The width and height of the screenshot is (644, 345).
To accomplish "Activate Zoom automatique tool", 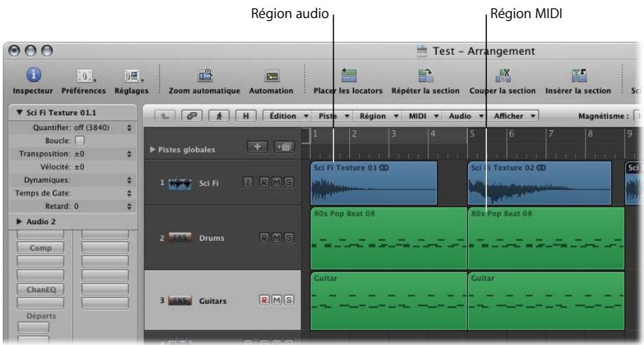I will [x=204, y=76].
